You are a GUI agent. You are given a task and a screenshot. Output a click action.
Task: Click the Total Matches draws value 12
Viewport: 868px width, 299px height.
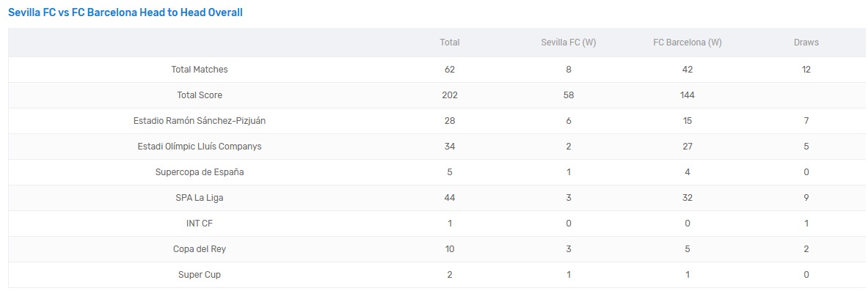coord(806,70)
